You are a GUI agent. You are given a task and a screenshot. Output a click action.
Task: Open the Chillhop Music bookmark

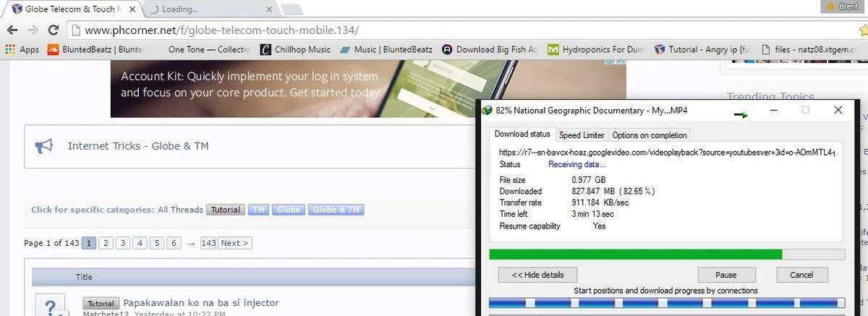tap(295, 50)
